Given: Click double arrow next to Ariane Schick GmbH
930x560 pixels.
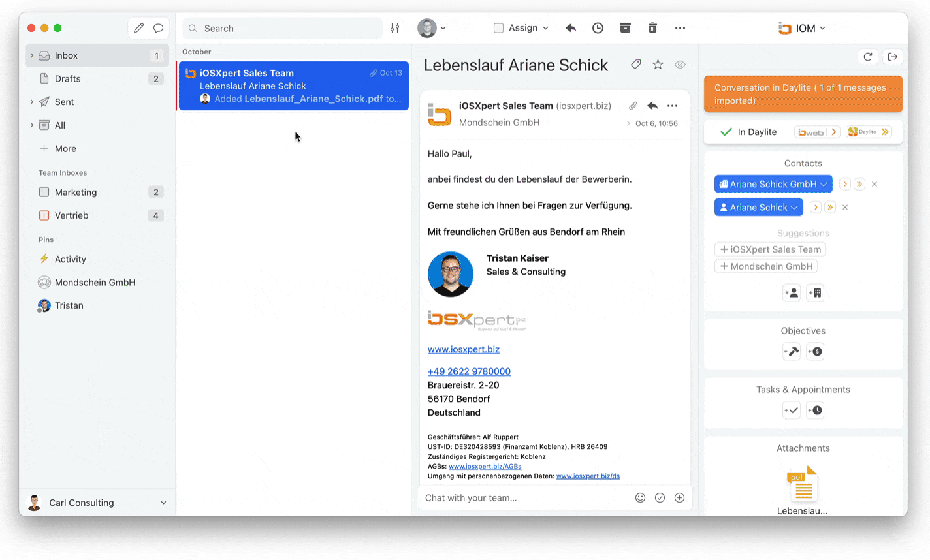Looking at the screenshot, I should click(x=859, y=185).
